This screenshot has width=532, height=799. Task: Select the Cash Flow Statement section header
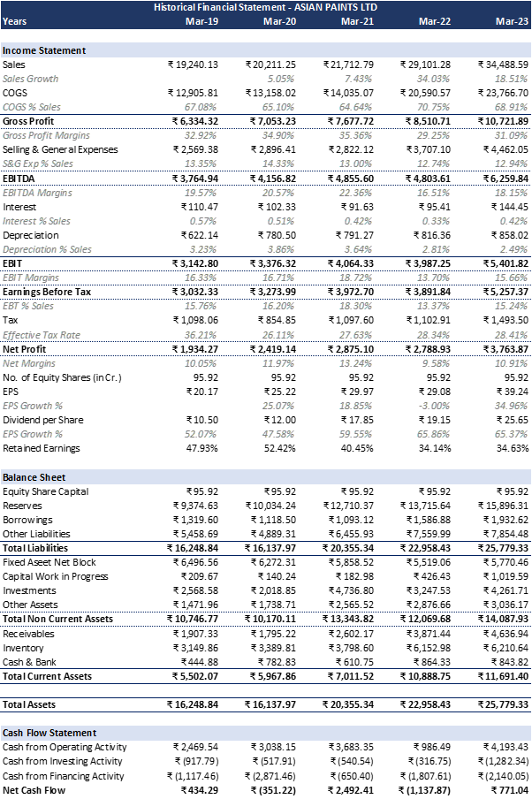pos(49,733)
